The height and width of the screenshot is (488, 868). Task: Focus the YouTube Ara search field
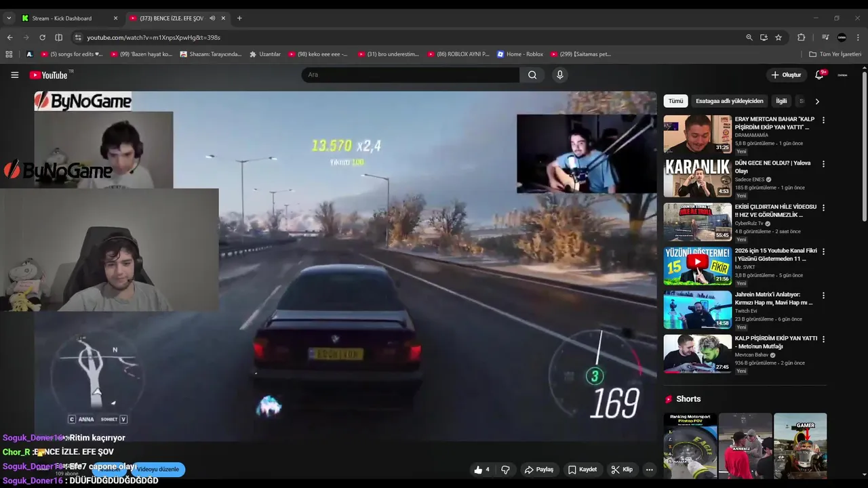point(410,75)
